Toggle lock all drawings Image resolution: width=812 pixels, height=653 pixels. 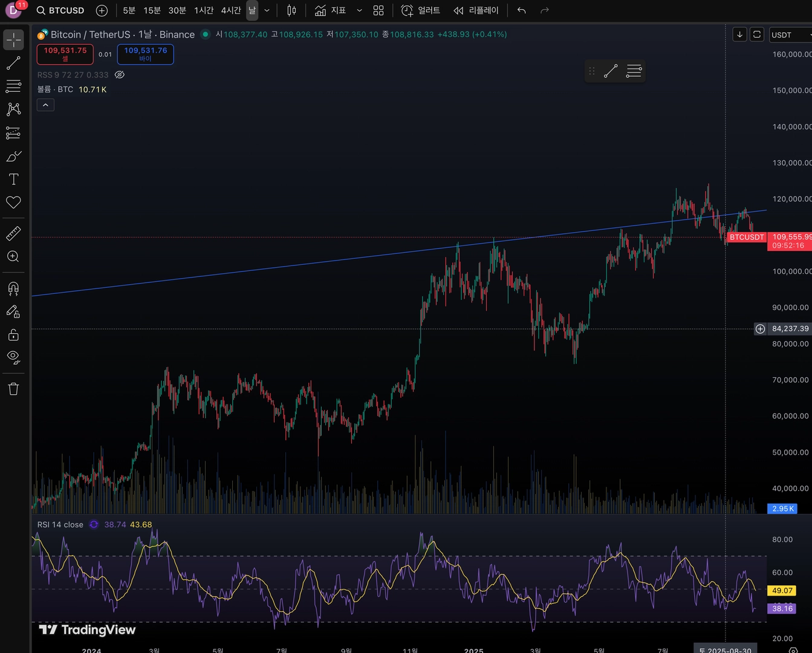tap(13, 334)
